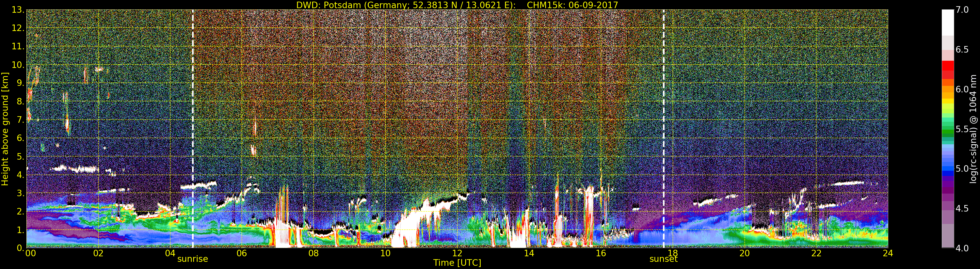Screen dimensions: 980x269
Task: Click the x-axis tick label '14'
Action: coord(529,253)
